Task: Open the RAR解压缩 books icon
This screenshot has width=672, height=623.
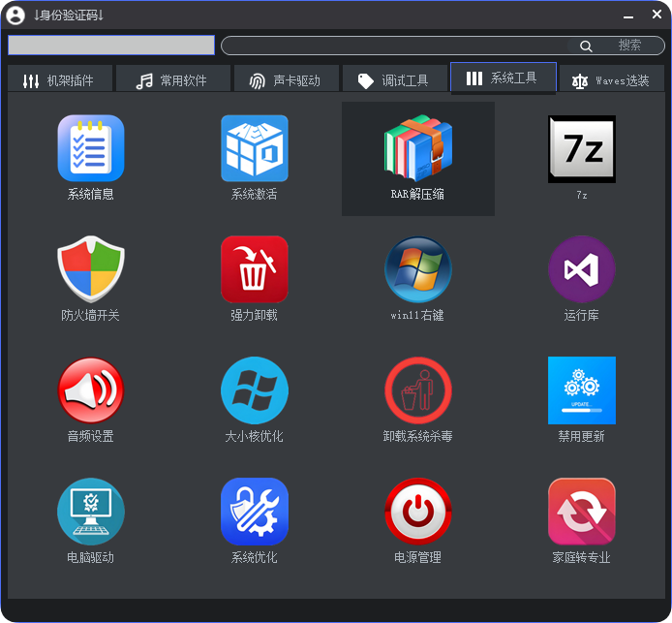Action: (418, 148)
